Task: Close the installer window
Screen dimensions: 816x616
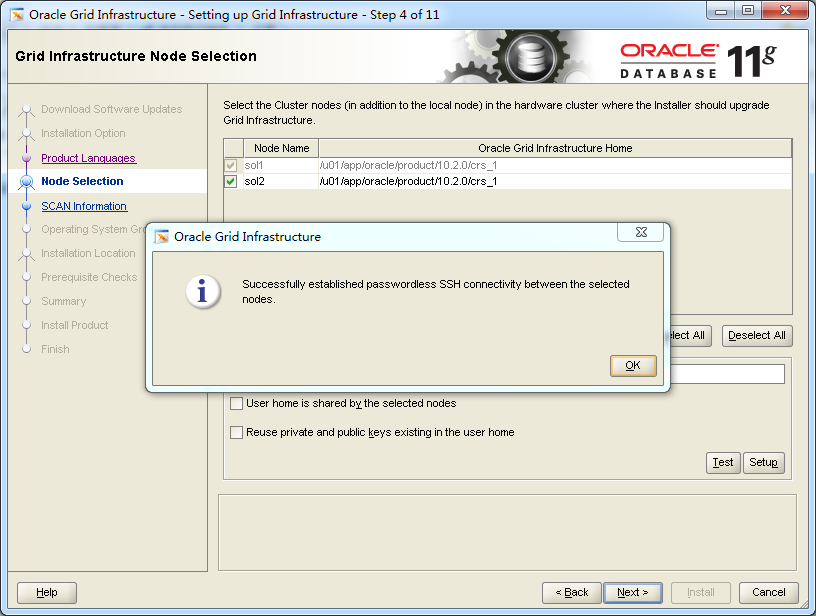Action: (x=785, y=11)
